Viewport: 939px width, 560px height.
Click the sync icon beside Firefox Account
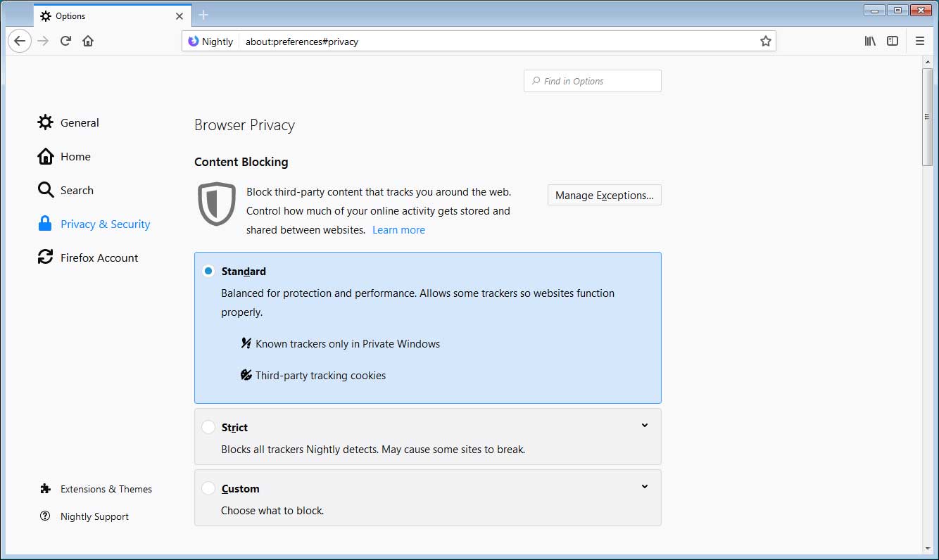point(45,257)
